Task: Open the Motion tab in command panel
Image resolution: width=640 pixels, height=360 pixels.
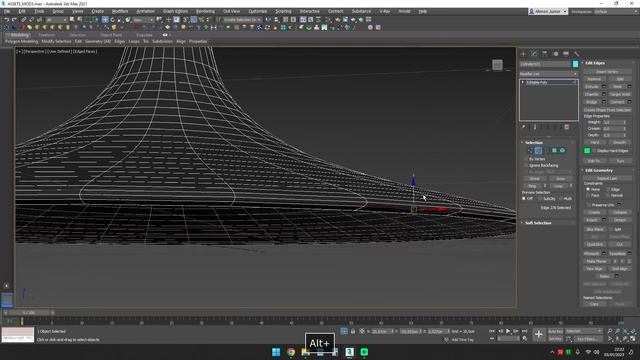Action: [x=555, y=54]
